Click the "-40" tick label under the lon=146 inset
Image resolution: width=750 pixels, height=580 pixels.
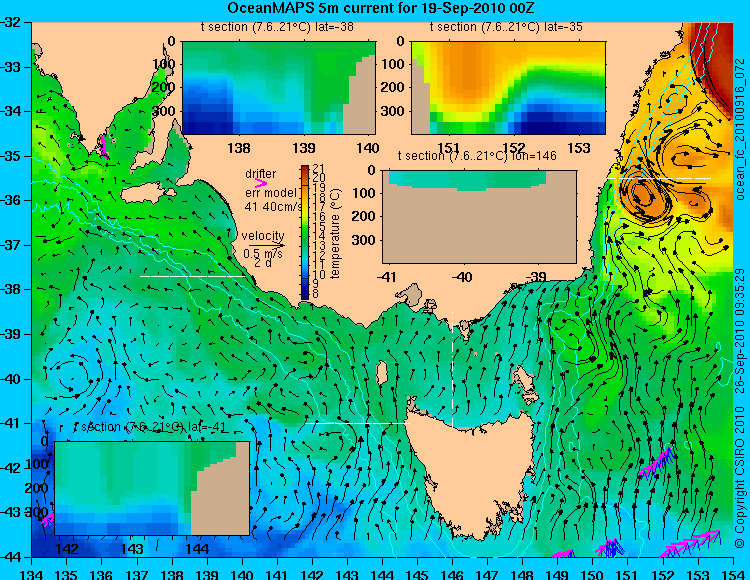click(x=462, y=277)
